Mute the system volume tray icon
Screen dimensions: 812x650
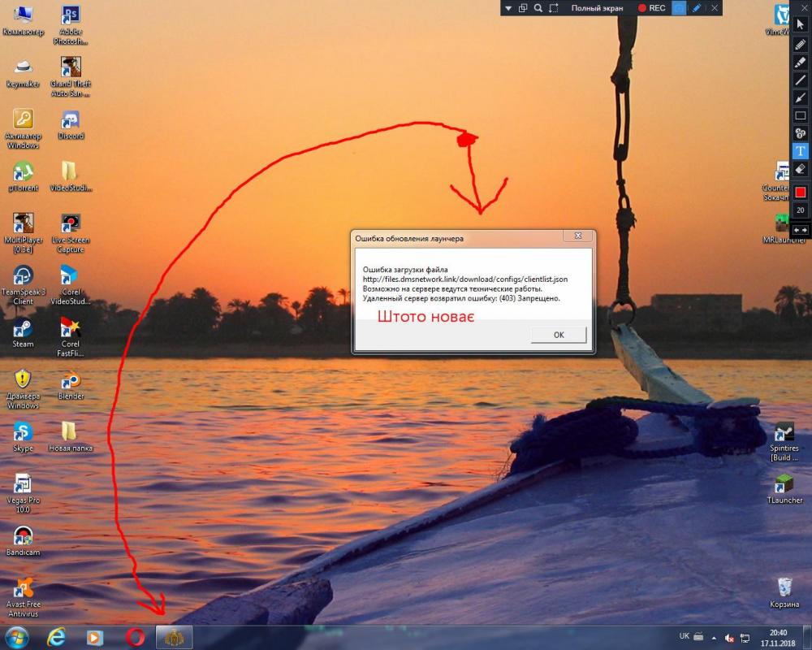click(x=729, y=638)
